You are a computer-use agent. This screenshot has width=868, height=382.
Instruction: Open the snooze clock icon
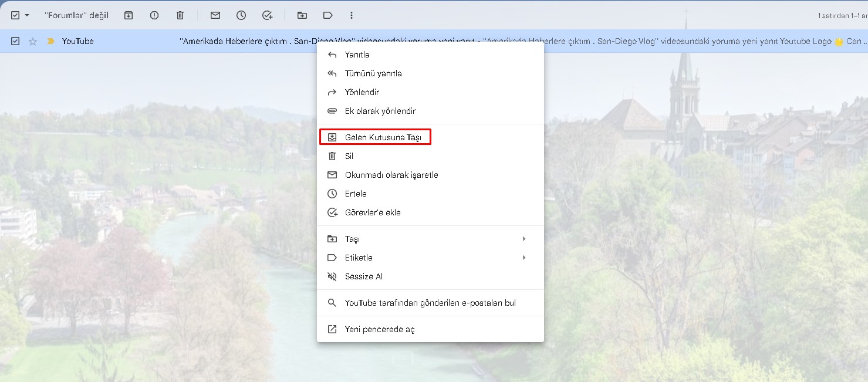(x=241, y=15)
